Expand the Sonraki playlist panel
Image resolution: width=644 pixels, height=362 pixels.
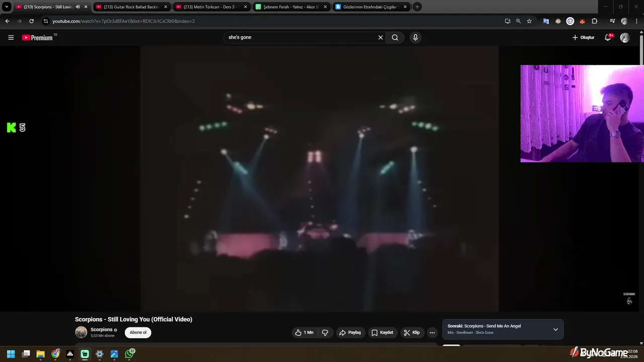point(555,329)
